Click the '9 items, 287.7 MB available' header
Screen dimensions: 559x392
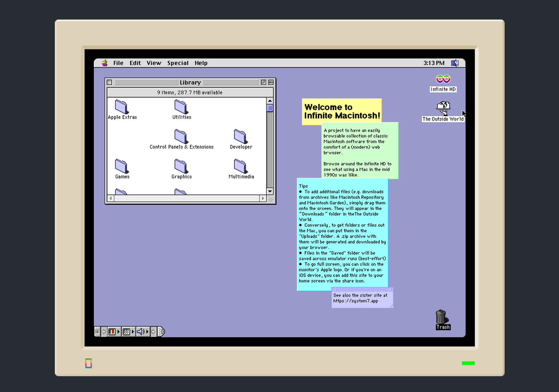(x=190, y=93)
